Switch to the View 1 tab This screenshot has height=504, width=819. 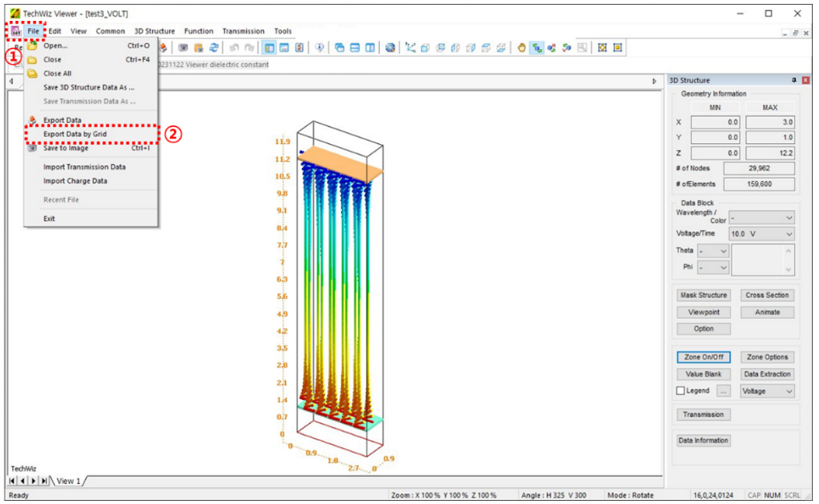[x=69, y=481]
